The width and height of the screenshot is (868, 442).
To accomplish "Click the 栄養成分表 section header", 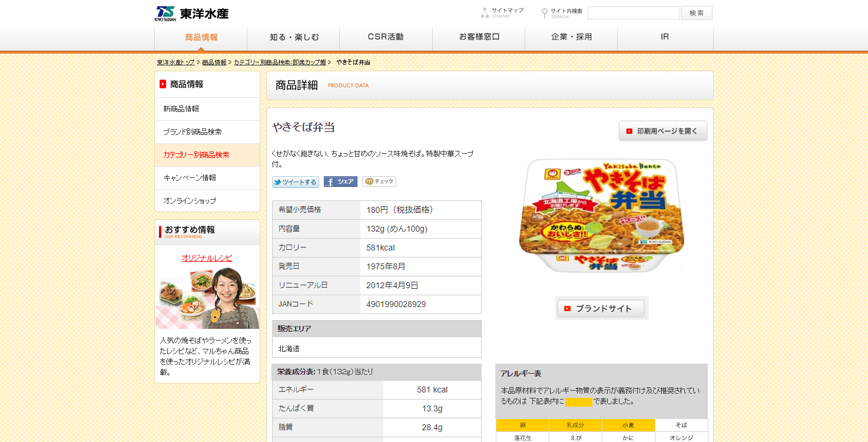I will [x=376, y=372].
